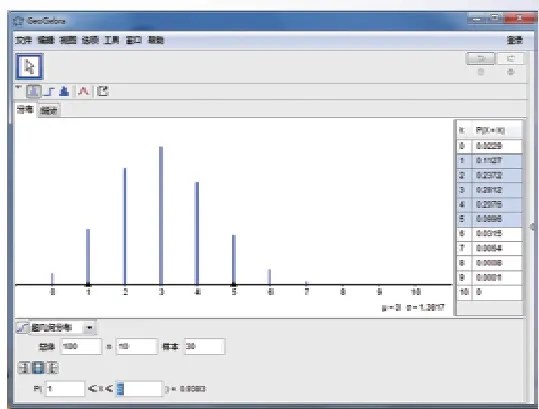Toggle the line graph display icon

click(x=33, y=91)
